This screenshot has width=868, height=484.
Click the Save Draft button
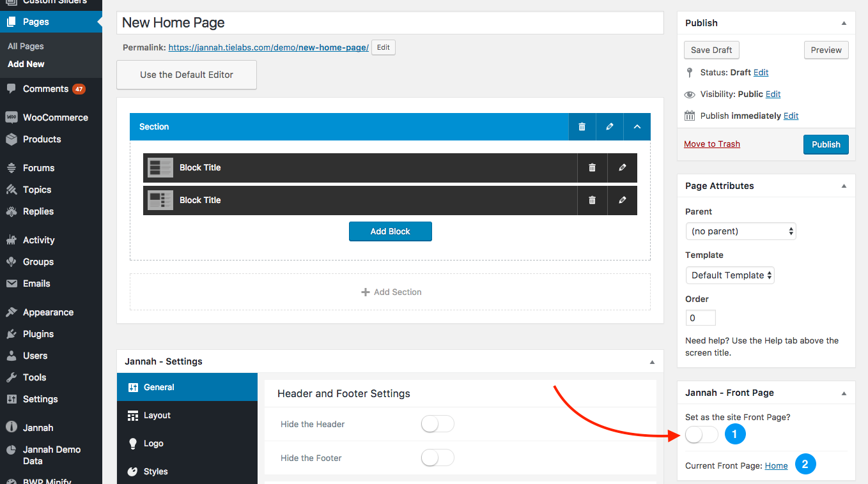711,50
